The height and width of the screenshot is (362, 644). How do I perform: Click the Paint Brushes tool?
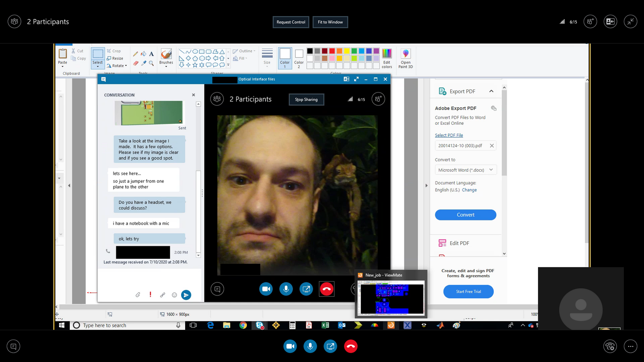166,57
